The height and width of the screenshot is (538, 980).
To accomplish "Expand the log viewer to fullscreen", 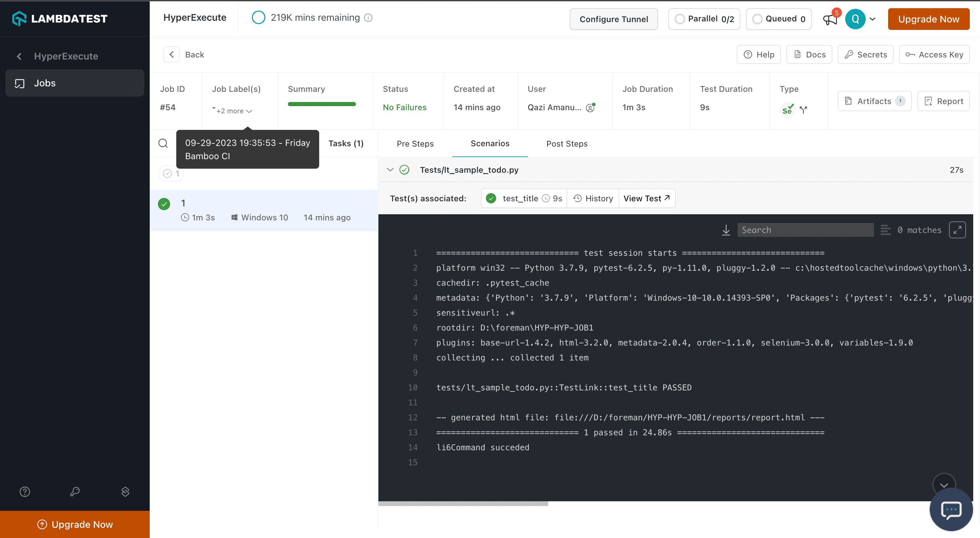I will 957,230.
